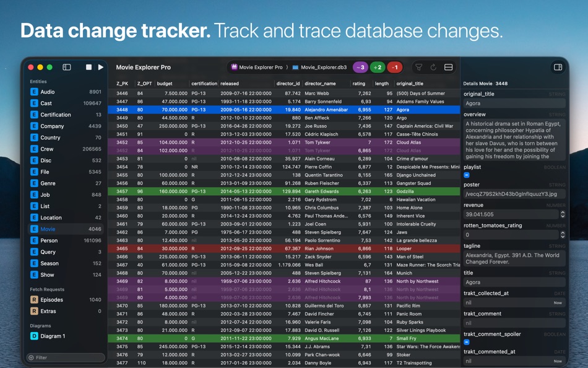The image size is (588, 368).
Task: Click the poster path field
Action: [514, 194]
